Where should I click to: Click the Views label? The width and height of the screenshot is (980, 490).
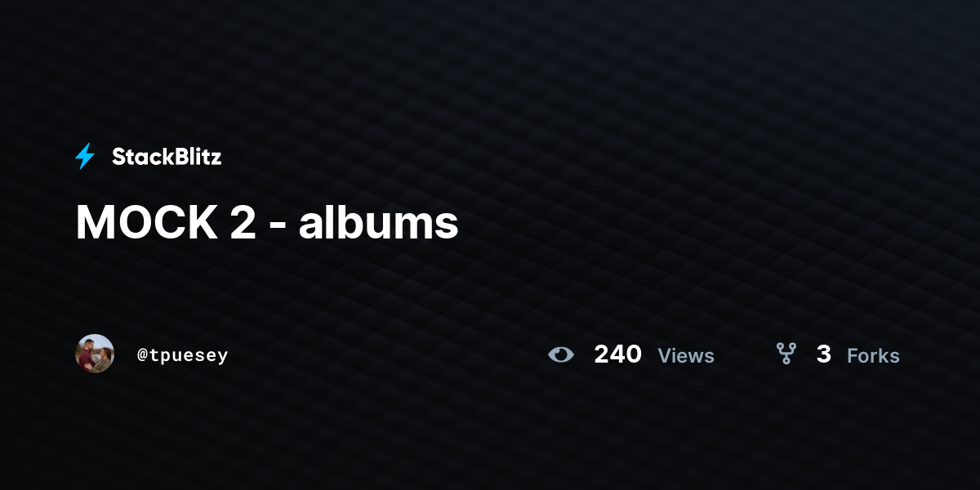click(x=686, y=356)
